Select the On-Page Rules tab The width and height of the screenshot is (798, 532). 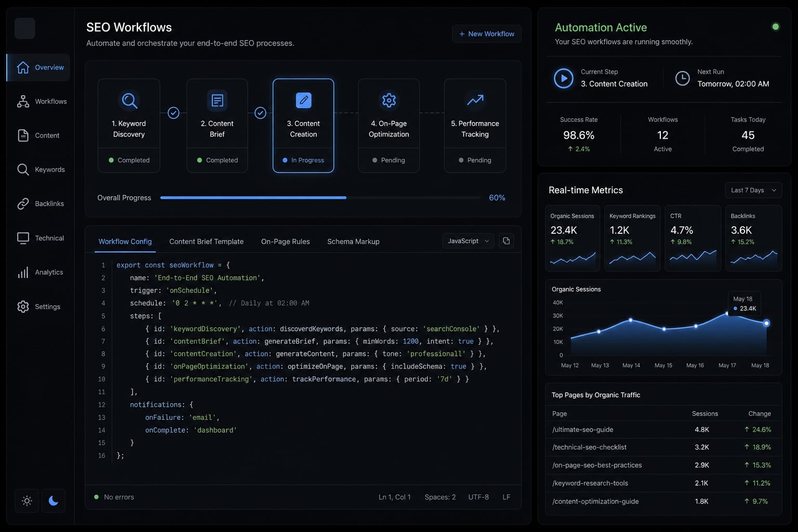285,242
